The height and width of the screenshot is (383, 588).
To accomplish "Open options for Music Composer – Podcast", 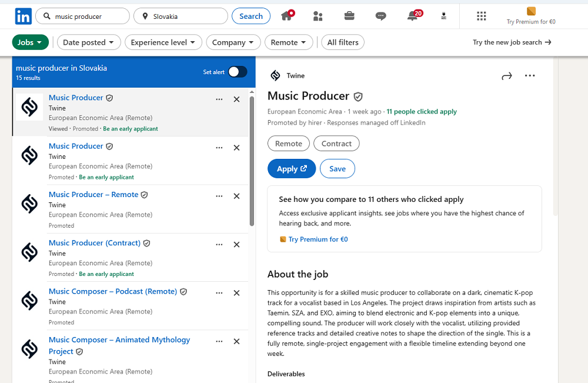I will tap(219, 293).
